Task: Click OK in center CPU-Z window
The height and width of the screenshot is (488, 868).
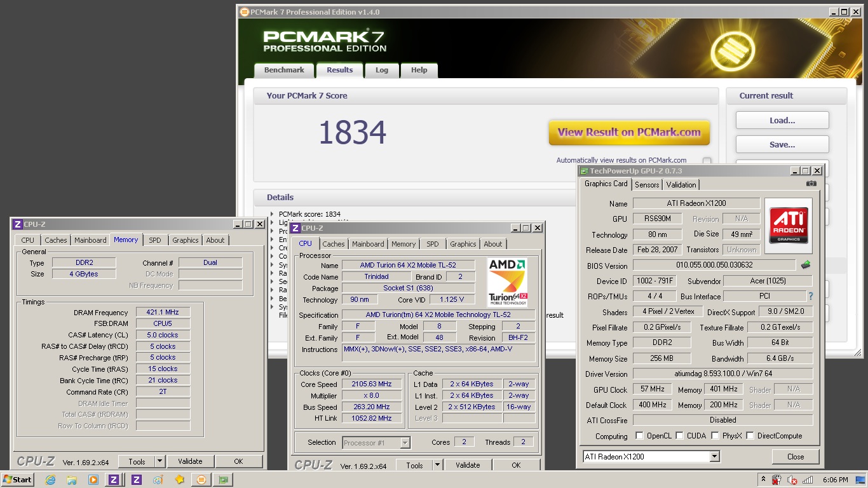Action: click(x=516, y=465)
